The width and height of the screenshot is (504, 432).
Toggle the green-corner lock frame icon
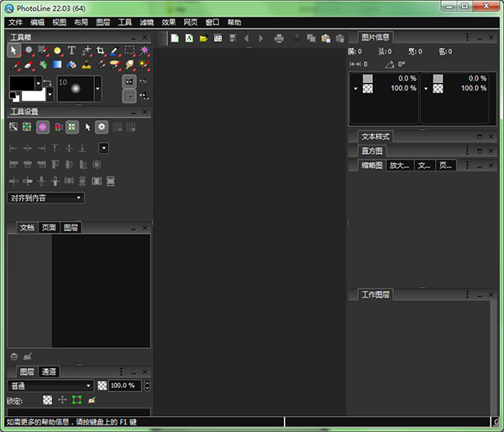(76, 400)
